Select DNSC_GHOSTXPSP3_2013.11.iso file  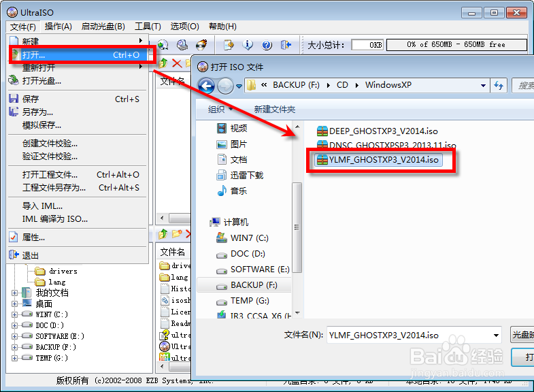[386, 145]
